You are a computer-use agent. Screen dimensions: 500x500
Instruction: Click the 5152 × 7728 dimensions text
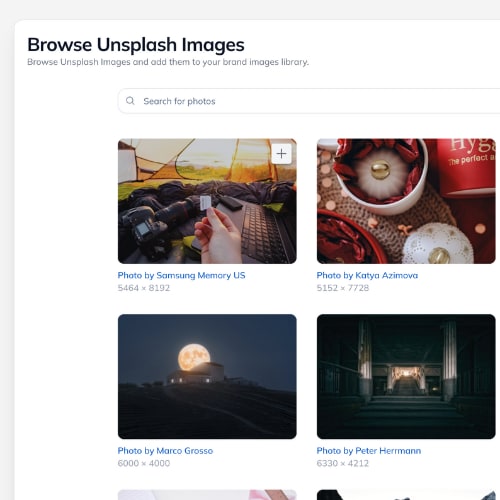pyautogui.click(x=343, y=288)
